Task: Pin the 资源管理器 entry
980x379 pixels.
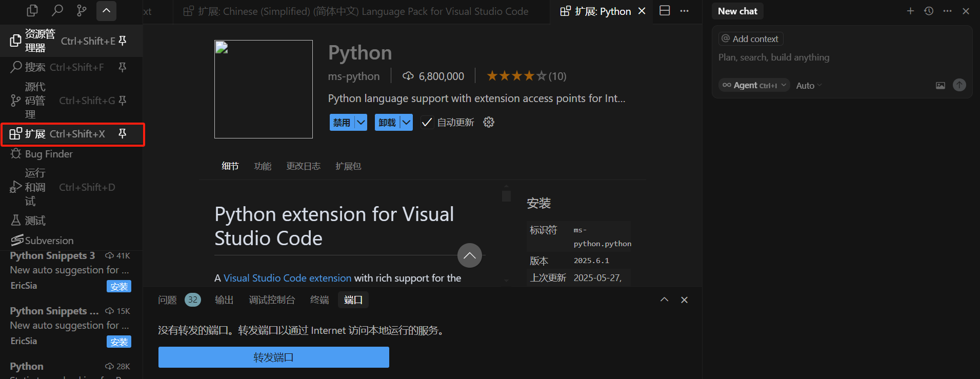Action: click(x=123, y=41)
